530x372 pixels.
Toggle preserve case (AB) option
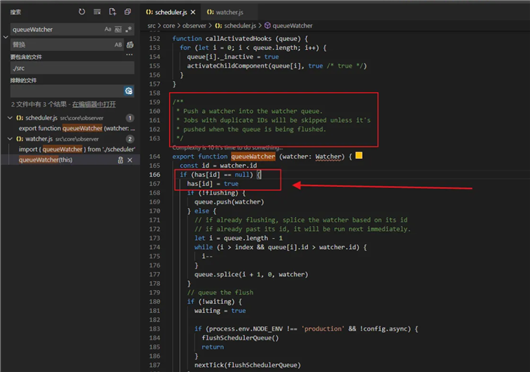point(118,44)
